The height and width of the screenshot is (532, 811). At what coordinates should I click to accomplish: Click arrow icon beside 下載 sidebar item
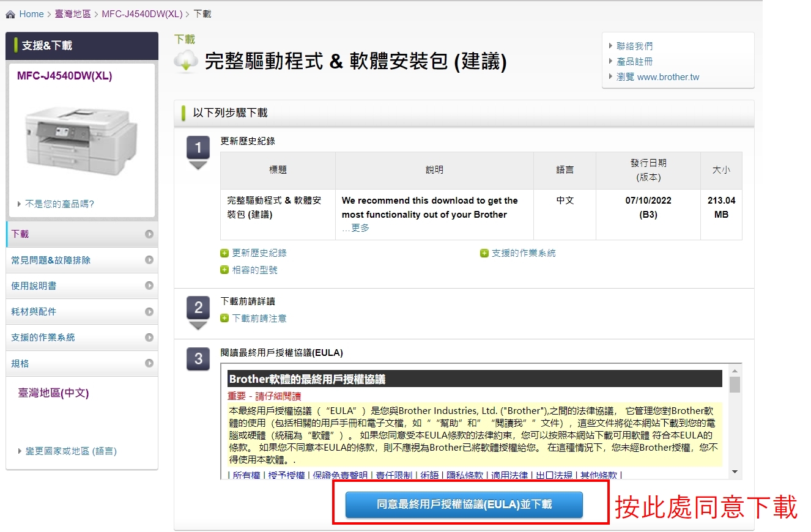pyautogui.click(x=149, y=234)
